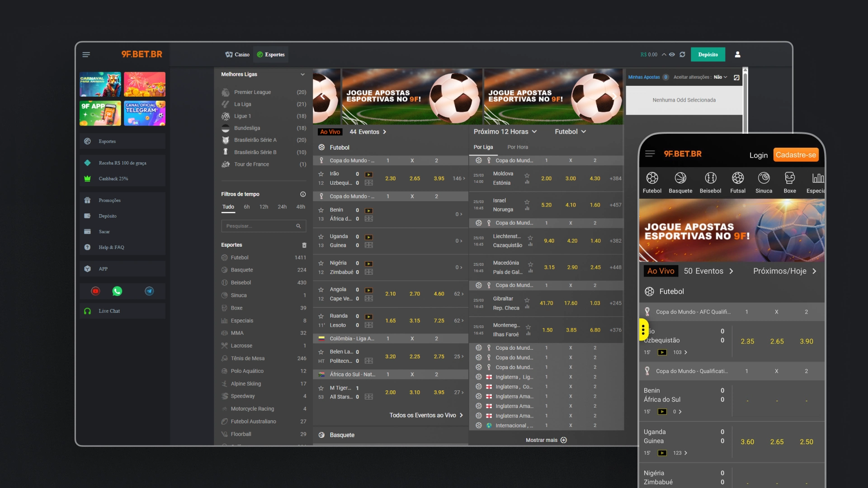Image resolution: width=868 pixels, height=488 pixels.
Task: Expand mobile 50 Eventos arrow
Action: point(731,271)
